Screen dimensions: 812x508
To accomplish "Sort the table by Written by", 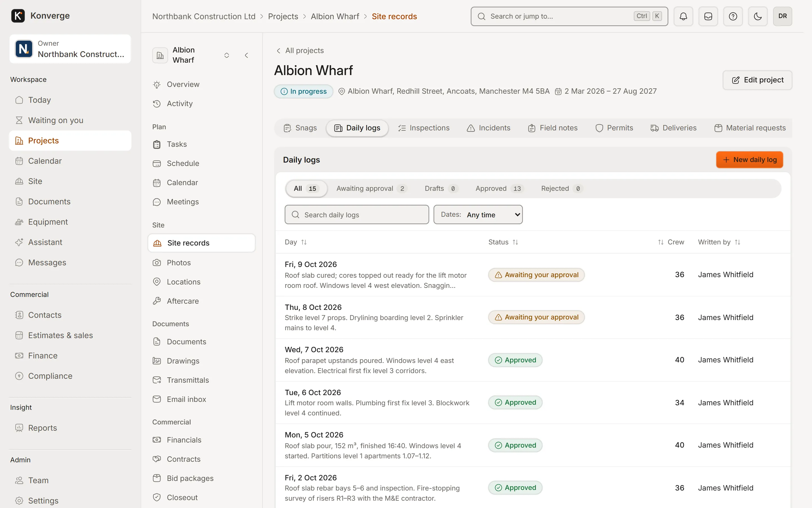I will coord(719,242).
